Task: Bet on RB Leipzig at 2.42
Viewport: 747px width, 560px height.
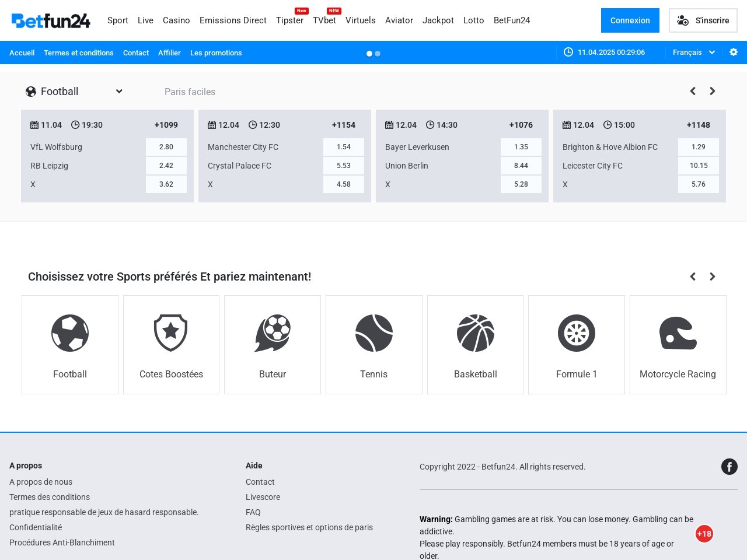Action: [x=166, y=166]
